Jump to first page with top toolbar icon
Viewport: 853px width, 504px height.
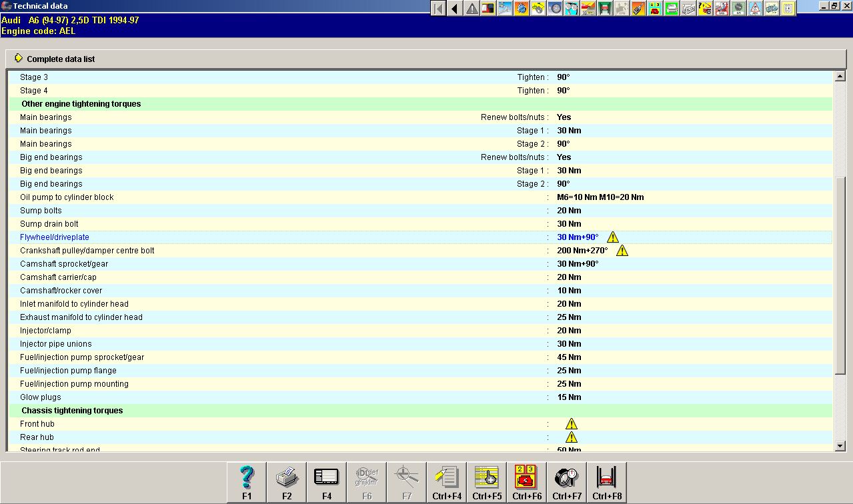(x=438, y=9)
